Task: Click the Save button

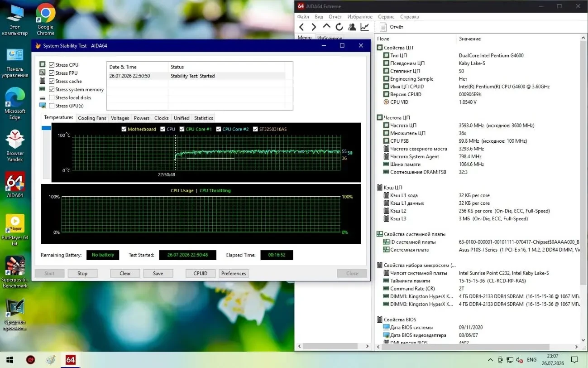Action: click(158, 273)
